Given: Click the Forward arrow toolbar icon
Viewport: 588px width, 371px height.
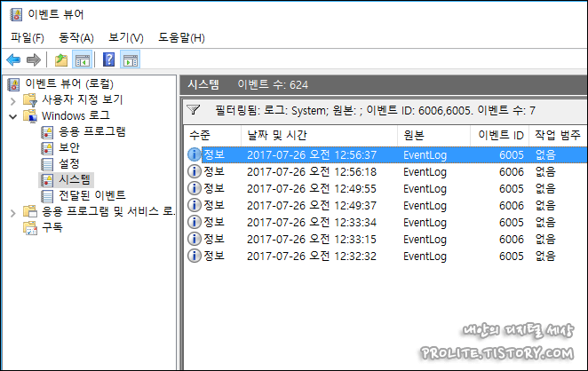Looking at the screenshot, I should tap(34, 59).
